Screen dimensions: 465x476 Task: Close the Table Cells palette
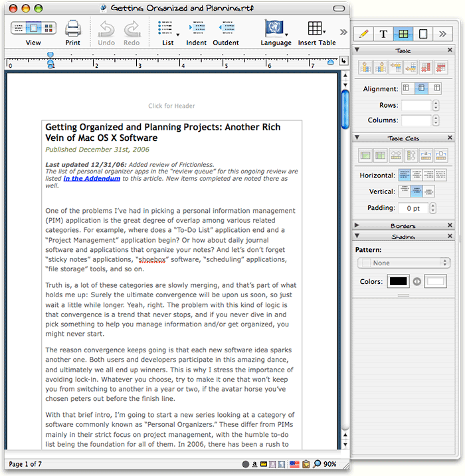450,138
